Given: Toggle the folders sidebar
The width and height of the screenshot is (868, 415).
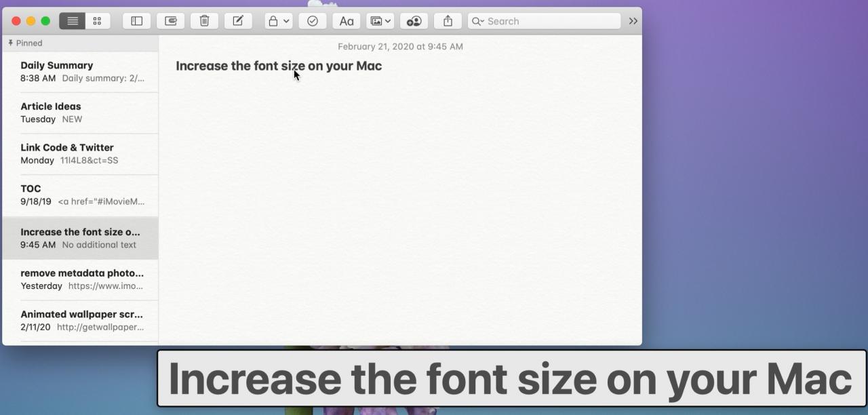Looking at the screenshot, I should 136,21.
